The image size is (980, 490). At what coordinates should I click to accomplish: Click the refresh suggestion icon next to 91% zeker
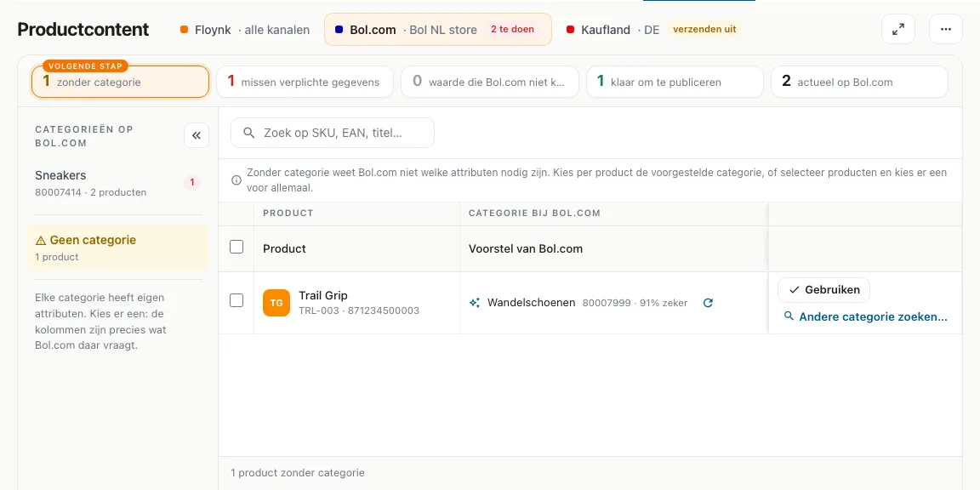pyautogui.click(x=708, y=303)
